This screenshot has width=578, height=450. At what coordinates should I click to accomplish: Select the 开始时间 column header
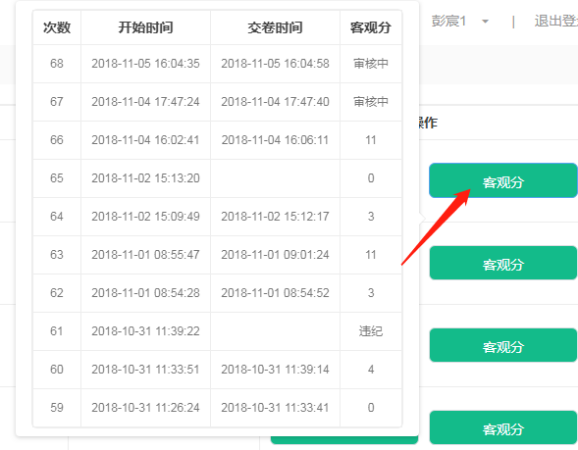(146, 28)
